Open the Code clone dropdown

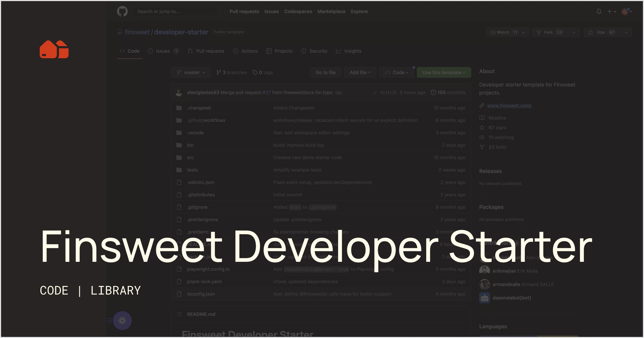click(396, 72)
